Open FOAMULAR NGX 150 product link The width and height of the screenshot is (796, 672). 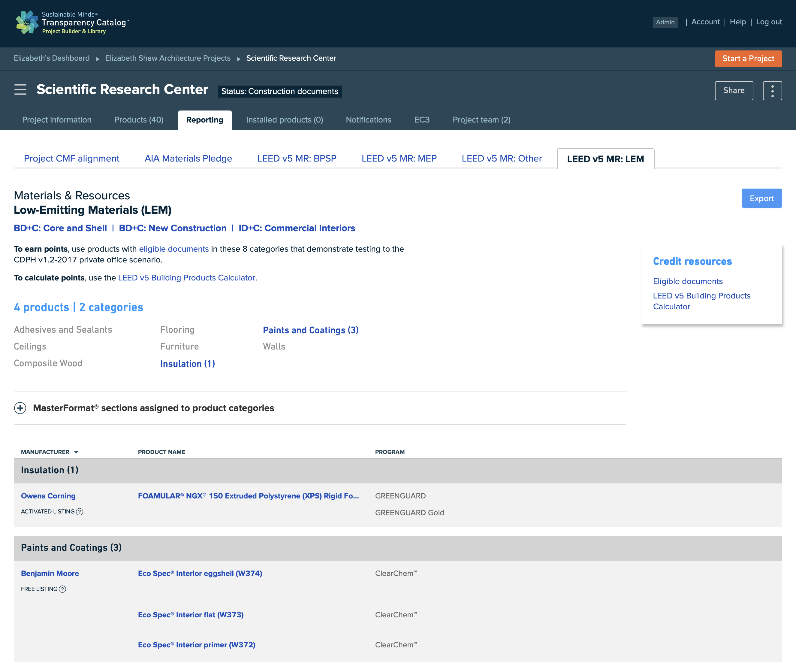pyautogui.click(x=248, y=496)
